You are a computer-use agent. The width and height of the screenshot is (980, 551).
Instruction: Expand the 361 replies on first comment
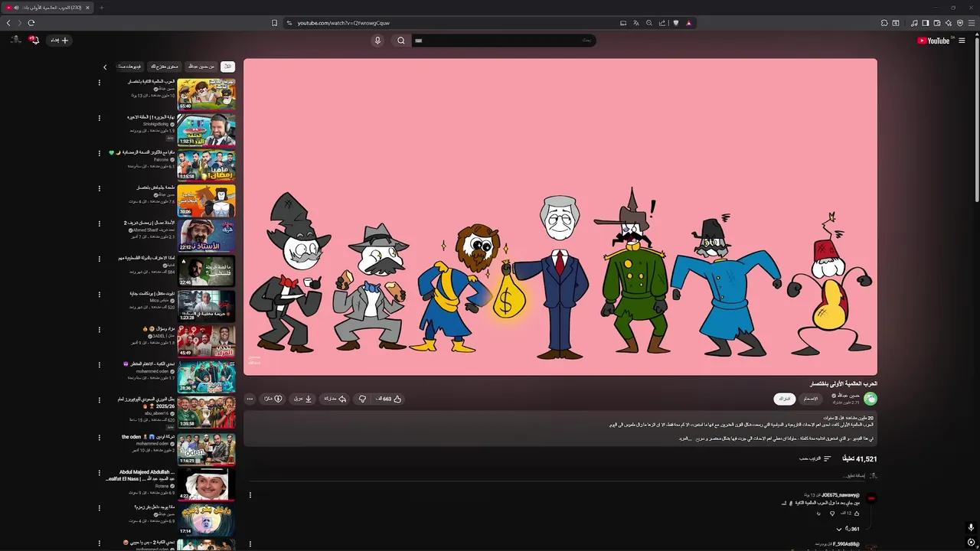(848, 529)
